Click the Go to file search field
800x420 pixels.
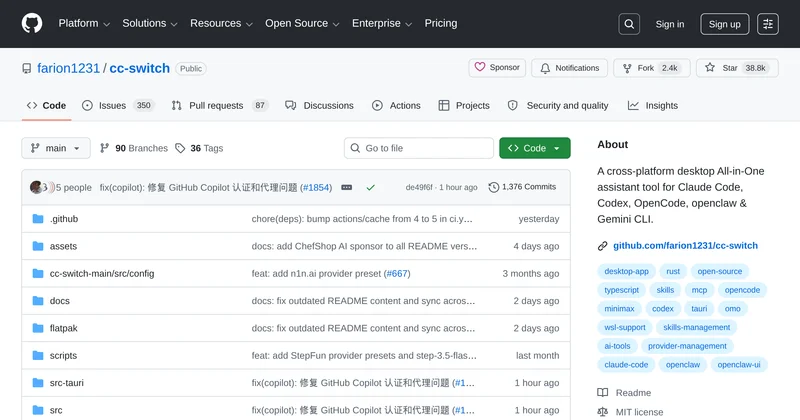pos(418,148)
